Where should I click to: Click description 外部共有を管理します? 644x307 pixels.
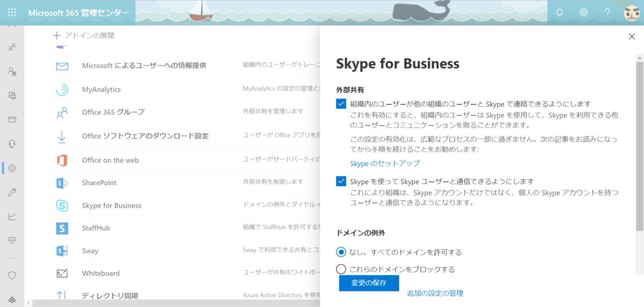coord(273,111)
